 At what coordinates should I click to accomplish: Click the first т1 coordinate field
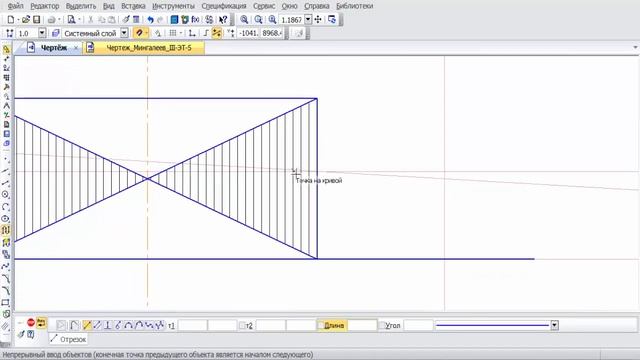(x=193, y=325)
